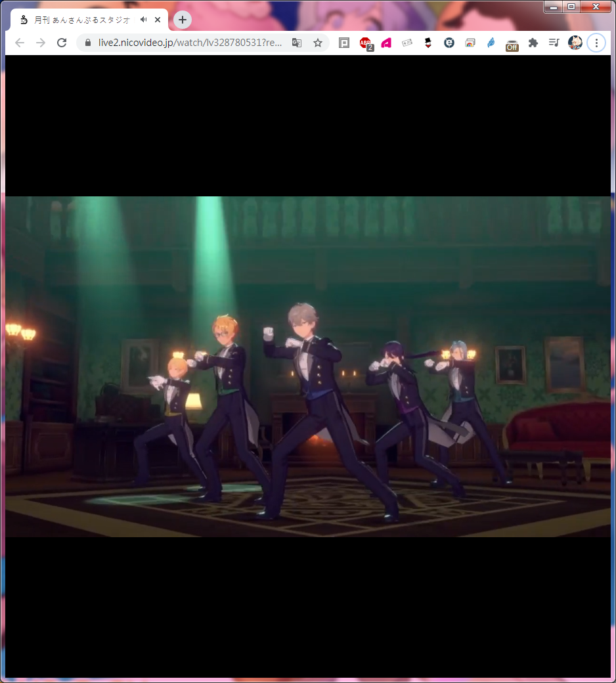Go forward to the next page
The image size is (616, 683).
tap(41, 43)
